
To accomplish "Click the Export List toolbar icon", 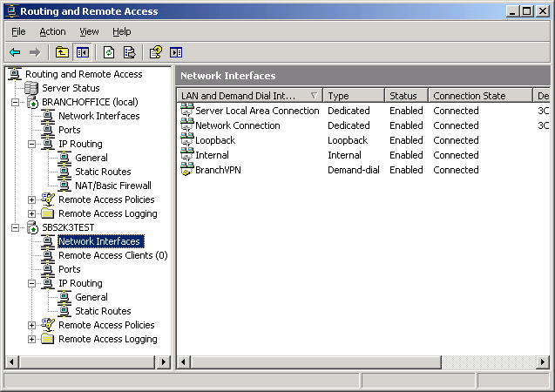I will [x=129, y=53].
